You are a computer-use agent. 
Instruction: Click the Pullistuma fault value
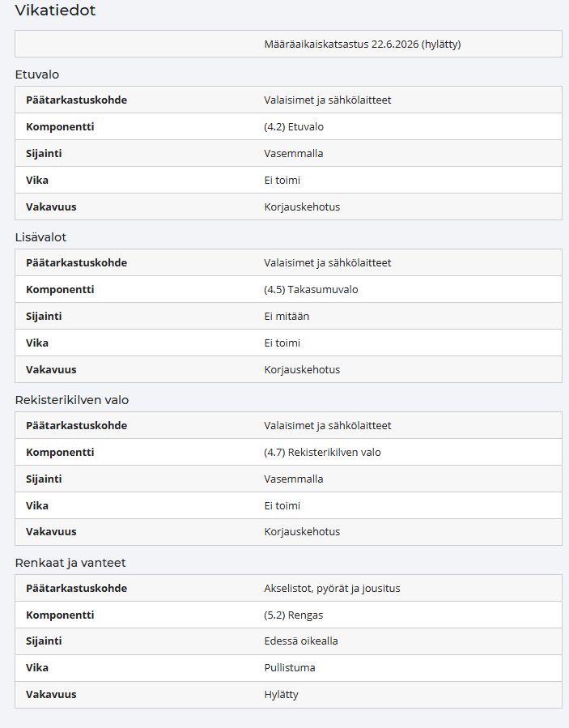click(x=290, y=667)
